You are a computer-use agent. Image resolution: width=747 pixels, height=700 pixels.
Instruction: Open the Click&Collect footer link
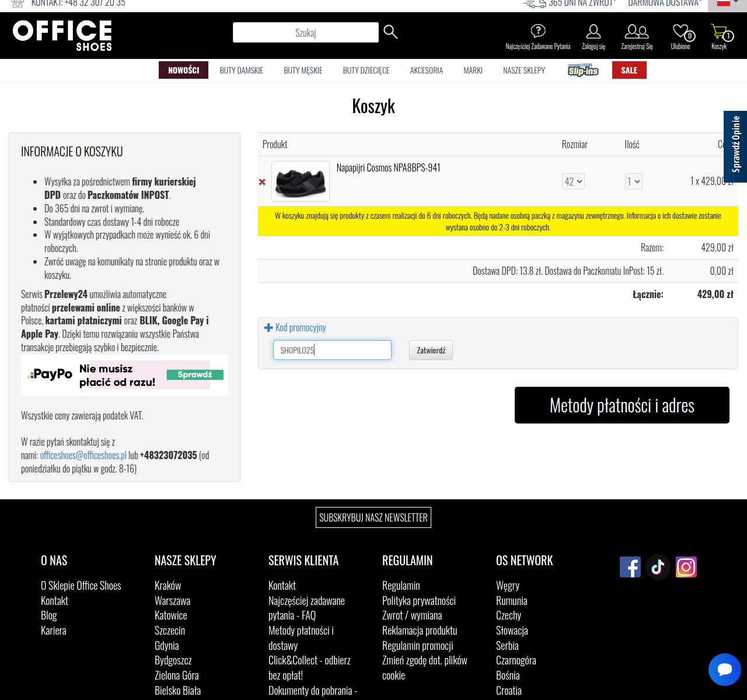(310, 668)
